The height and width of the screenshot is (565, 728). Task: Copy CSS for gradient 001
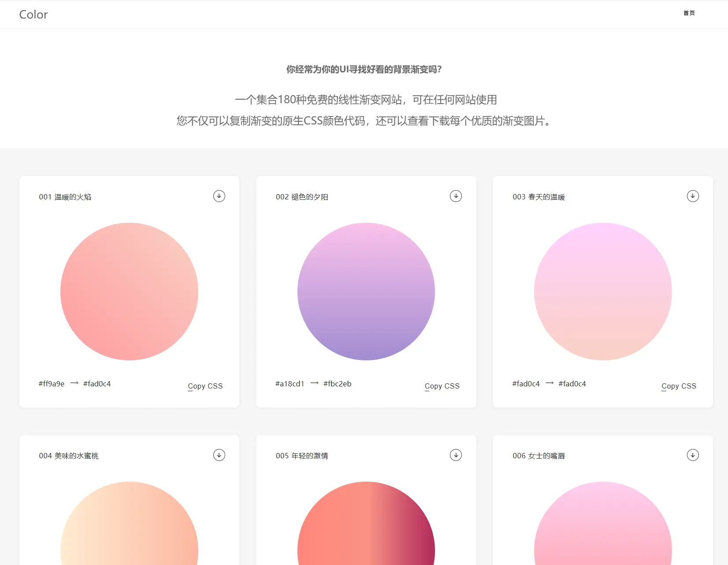point(205,386)
